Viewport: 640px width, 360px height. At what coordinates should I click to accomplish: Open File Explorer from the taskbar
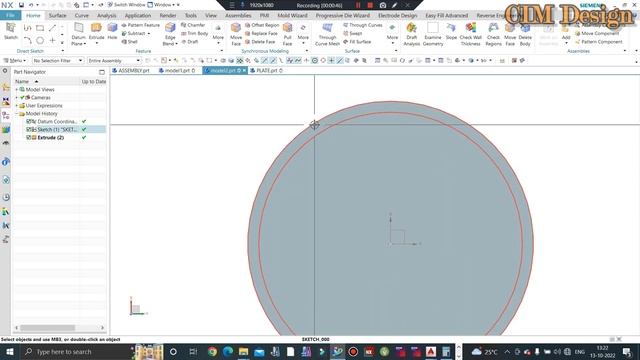pos(243,352)
